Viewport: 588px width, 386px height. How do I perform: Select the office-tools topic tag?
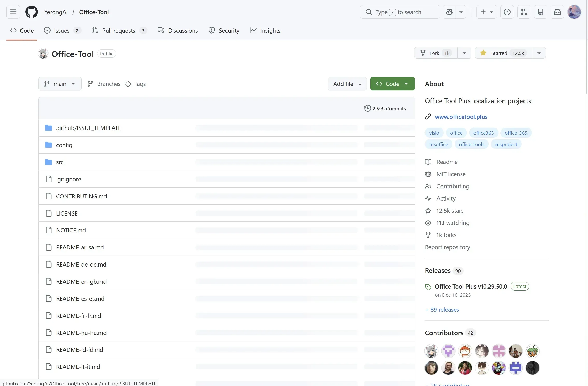471,144
